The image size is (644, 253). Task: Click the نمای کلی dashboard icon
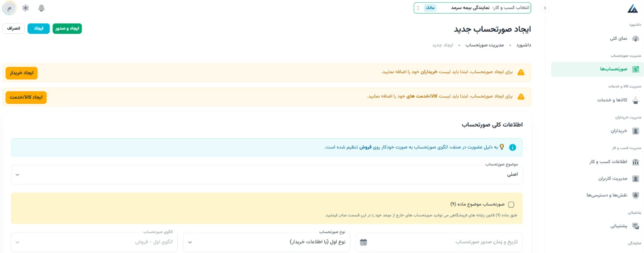(635, 39)
